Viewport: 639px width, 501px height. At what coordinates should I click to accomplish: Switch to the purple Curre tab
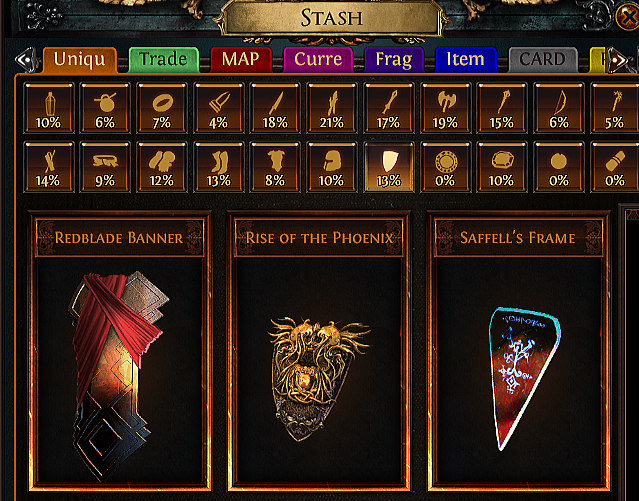318,60
